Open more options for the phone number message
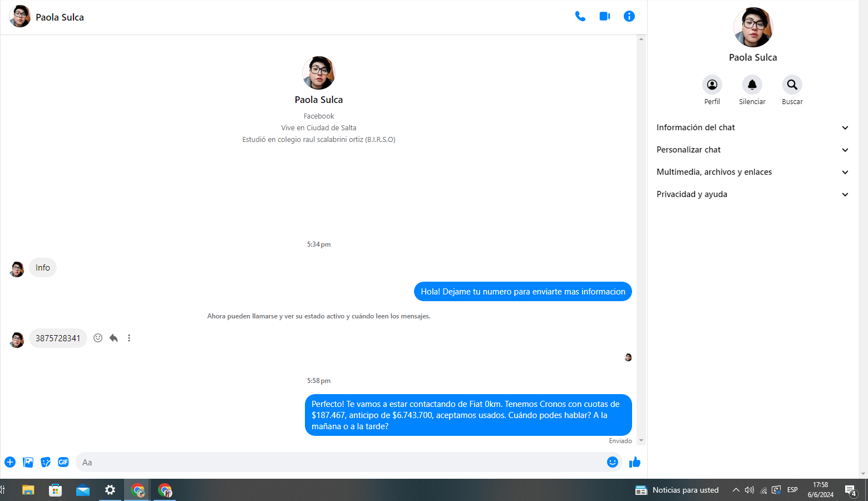 click(x=129, y=338)
